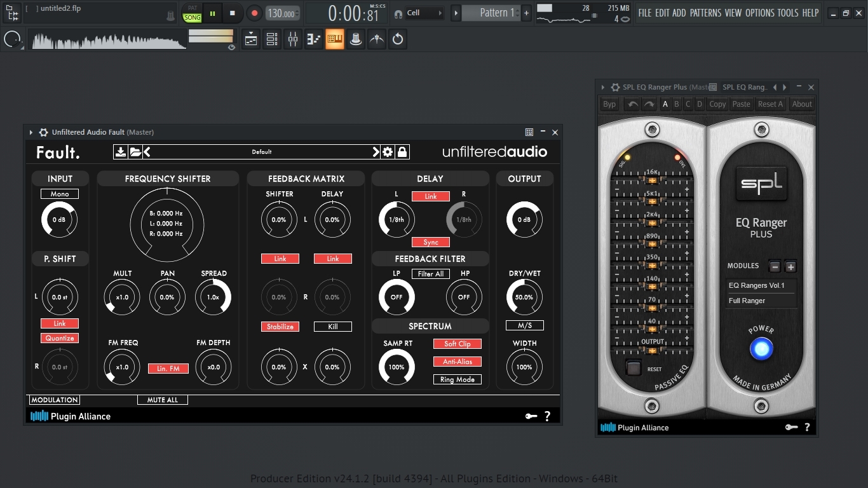868x488 pixels.
Task: Toggle PAT/SONG mode switch
Action: (192, 13)
